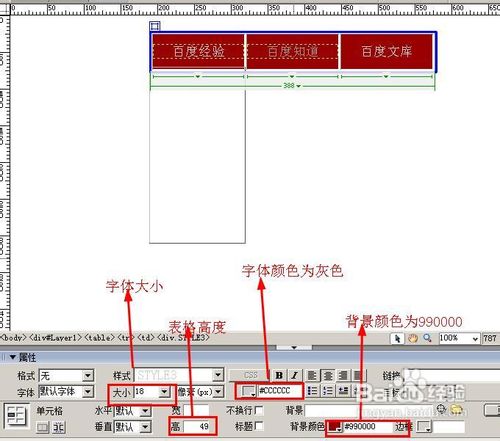Apply left text alignment

click(312, 375)
